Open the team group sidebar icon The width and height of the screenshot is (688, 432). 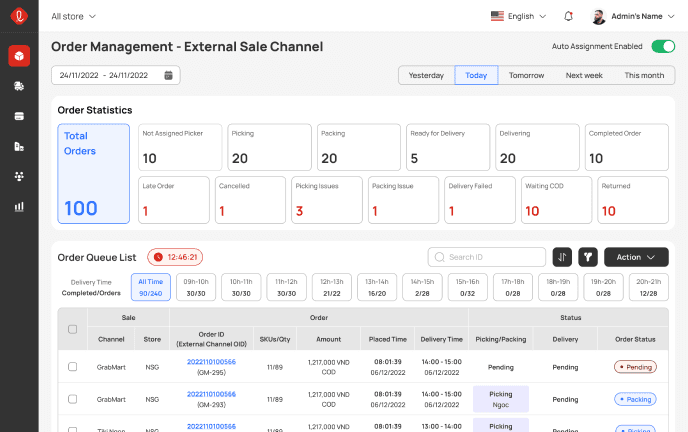point(19,176)
